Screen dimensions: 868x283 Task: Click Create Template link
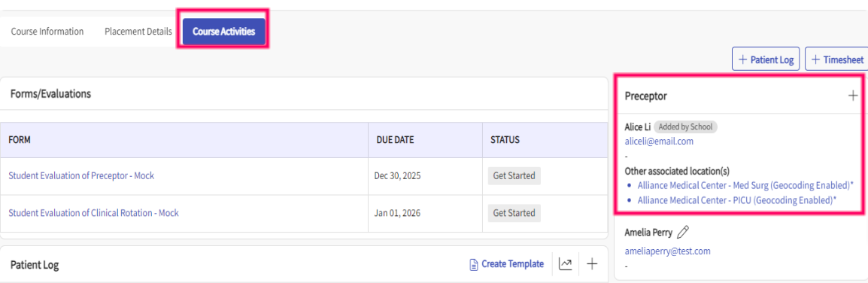(x=513, y=264)
